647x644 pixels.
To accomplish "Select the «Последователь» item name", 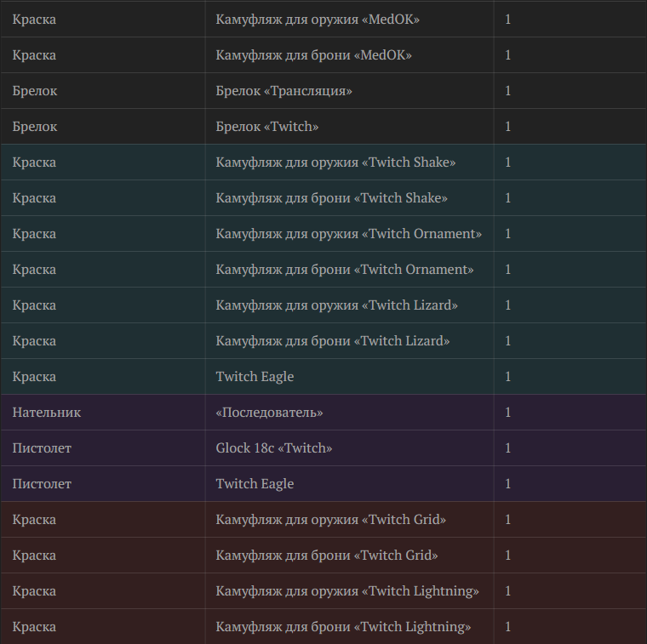I will tap(269, 413).
